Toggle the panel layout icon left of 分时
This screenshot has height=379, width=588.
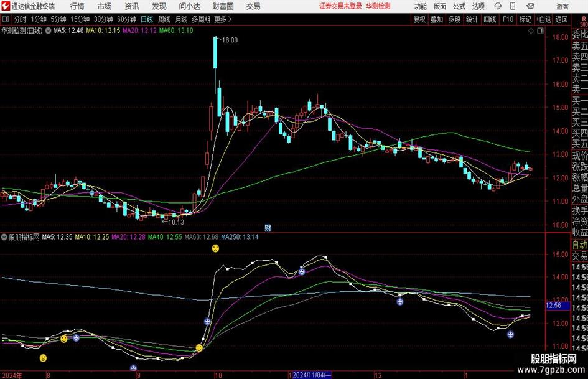pos(6,19)
